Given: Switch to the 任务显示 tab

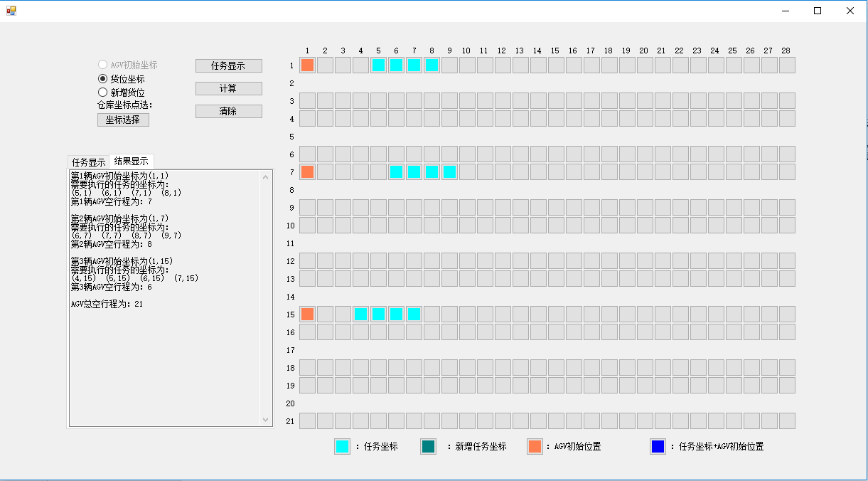Looking at the screenshot, I should (88, 162).
